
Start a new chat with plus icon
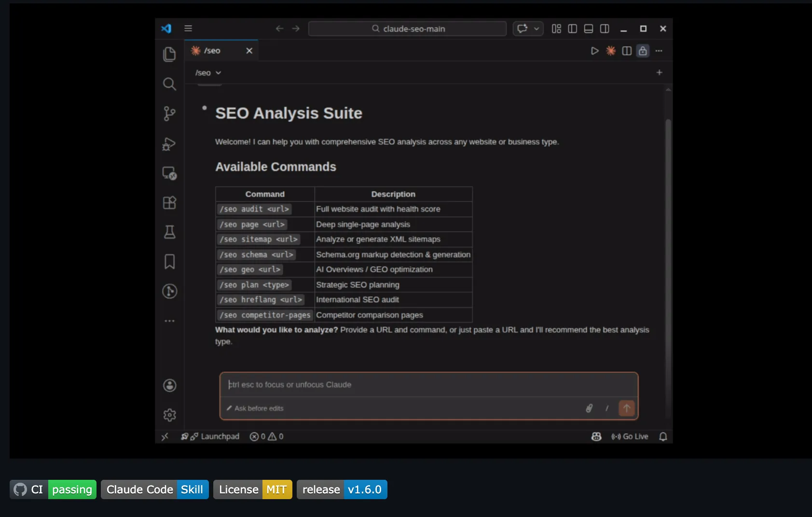pos(659,72)
